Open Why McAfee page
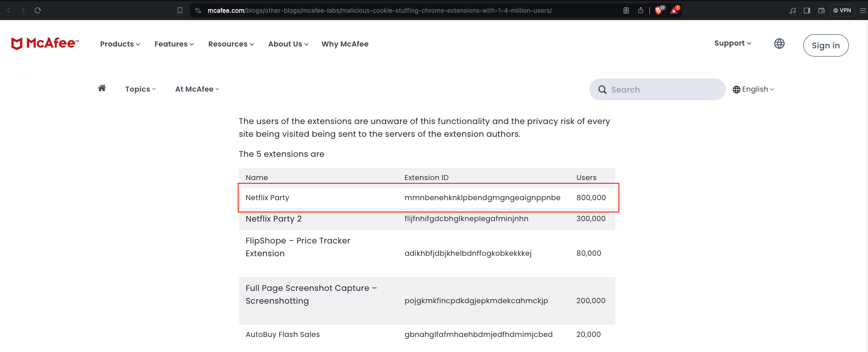Viewport: 868px width, 352px height. click(x=345, y=44)
